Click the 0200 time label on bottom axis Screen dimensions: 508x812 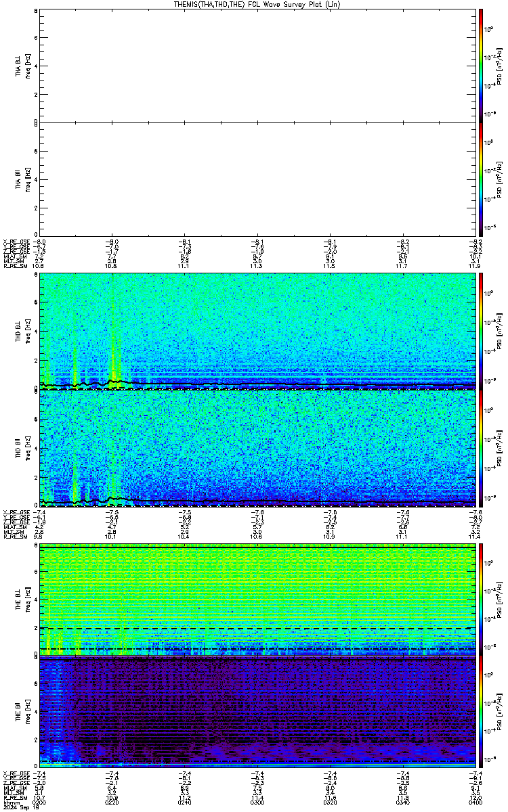(x=40, y=802)
